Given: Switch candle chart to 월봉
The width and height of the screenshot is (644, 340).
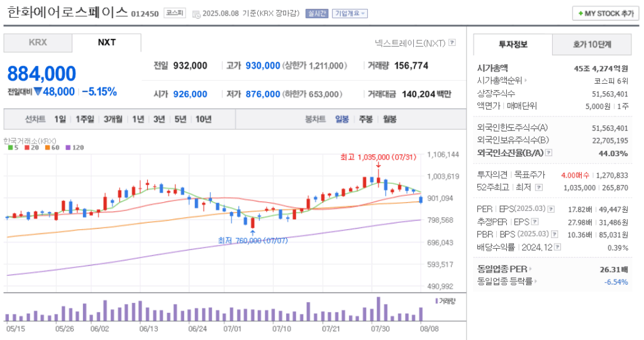Looking at the screenshot, I should [x=390, y=119].
